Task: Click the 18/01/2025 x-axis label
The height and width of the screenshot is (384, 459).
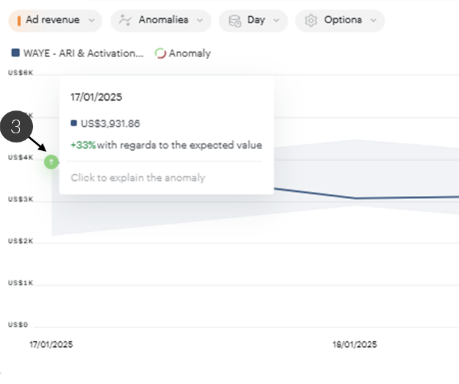Action: tap(355, 344)
